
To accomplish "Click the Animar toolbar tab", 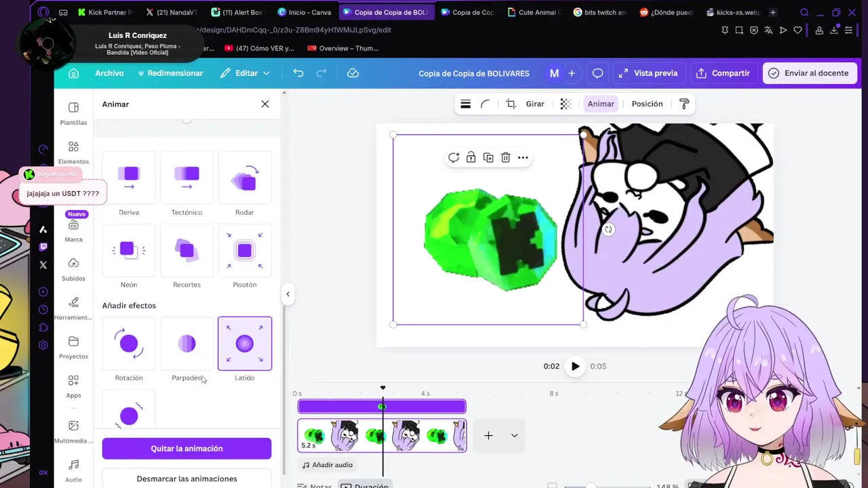I will click(601, 104).
